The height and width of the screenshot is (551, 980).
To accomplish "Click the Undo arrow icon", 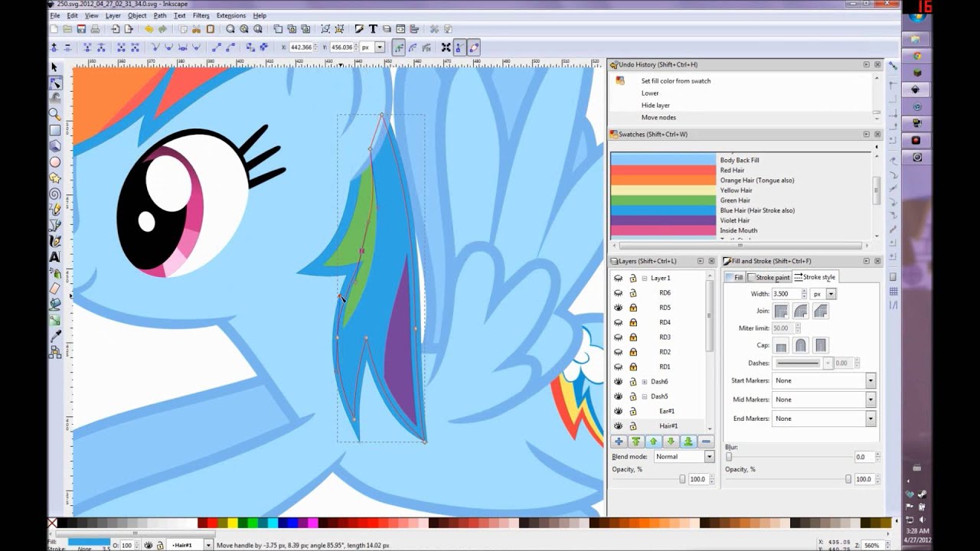I will [x=149, y=29].
